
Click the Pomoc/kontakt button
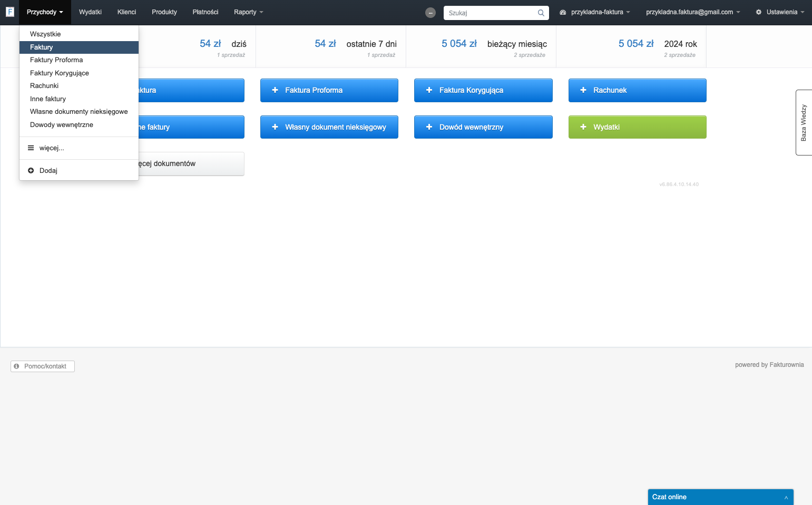(x=43, y=366)
